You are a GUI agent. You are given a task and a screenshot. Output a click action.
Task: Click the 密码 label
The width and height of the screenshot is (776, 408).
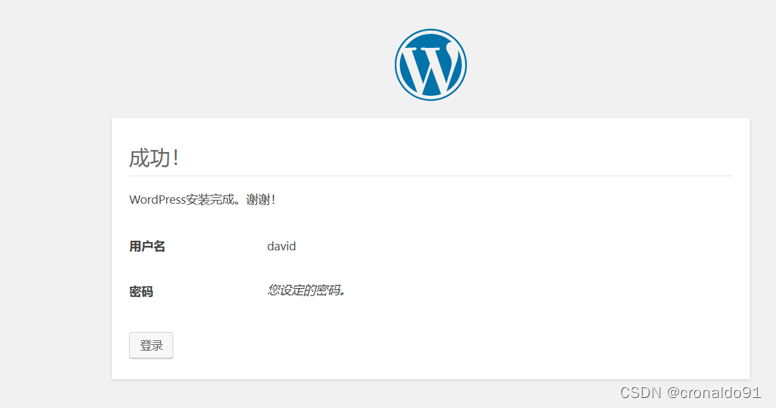[x=141, y=291]
